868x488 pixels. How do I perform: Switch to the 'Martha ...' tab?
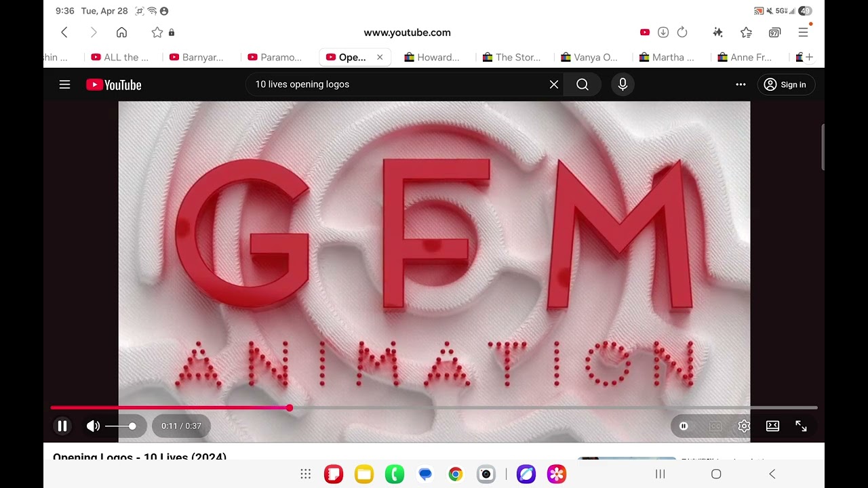(x=667, y=57)
